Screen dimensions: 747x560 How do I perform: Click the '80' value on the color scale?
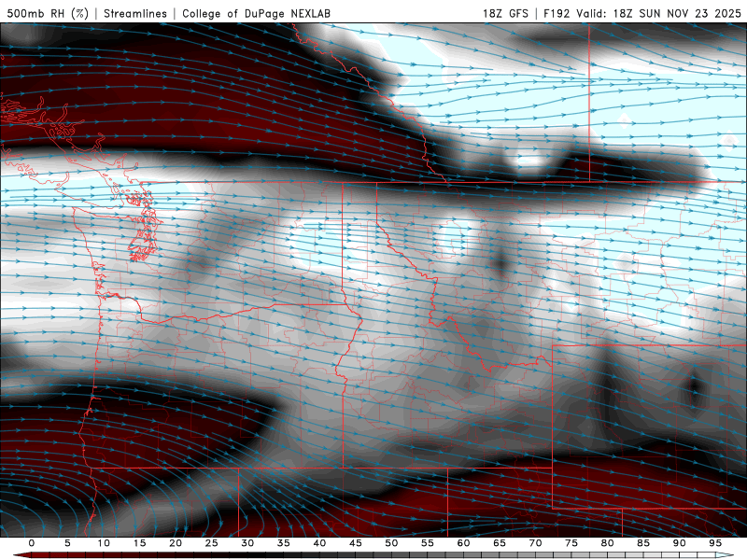(607, 543)
